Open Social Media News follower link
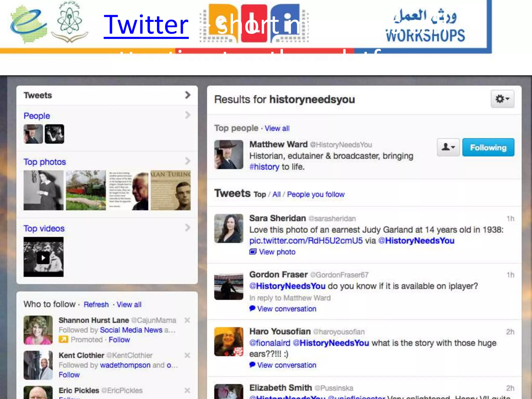This screenshot has width=532, height=399. 131,330
